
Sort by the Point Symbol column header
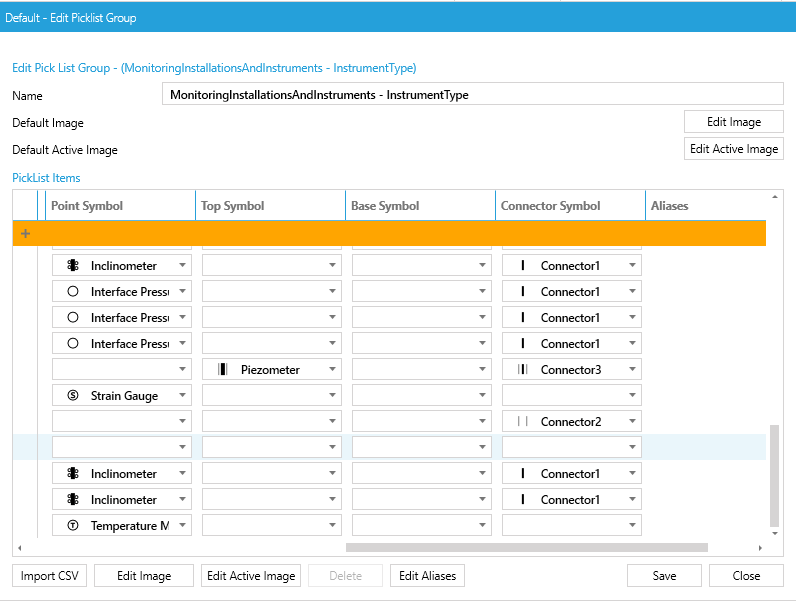(87, 206)
